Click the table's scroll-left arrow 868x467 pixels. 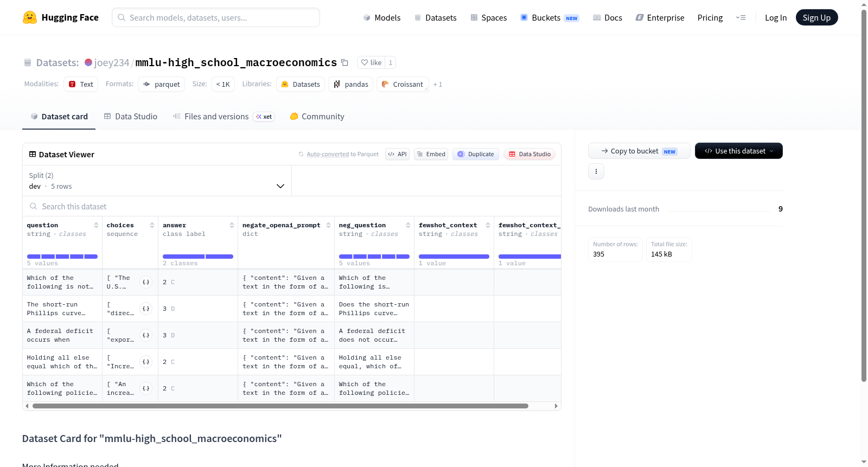(x=27, y=406)
